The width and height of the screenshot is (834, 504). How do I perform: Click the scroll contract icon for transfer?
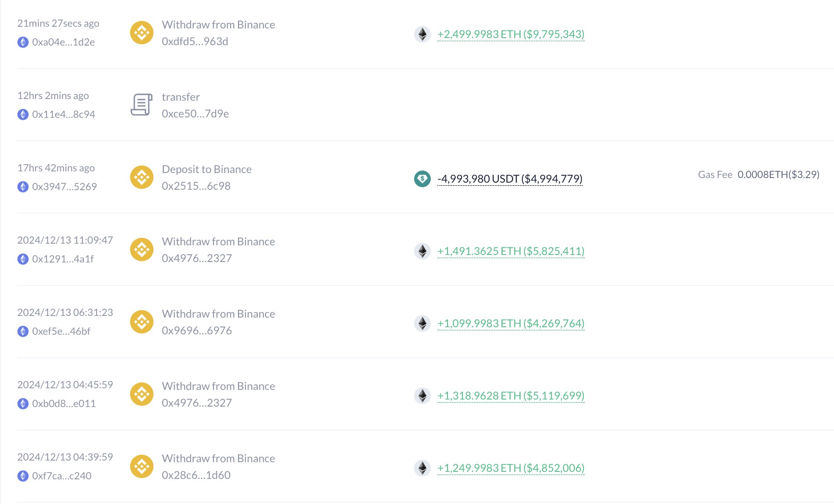[141, 104]
